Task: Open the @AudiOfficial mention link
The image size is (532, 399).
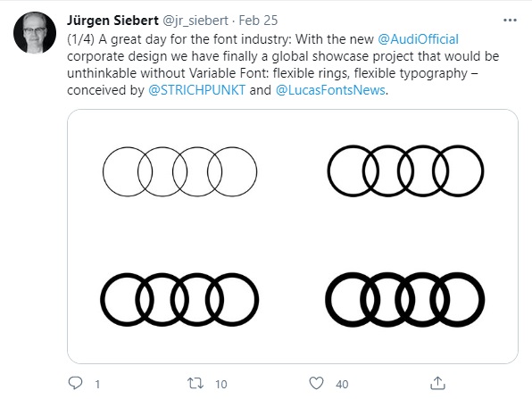Action: pyautogui.click(x=418, y=39)
